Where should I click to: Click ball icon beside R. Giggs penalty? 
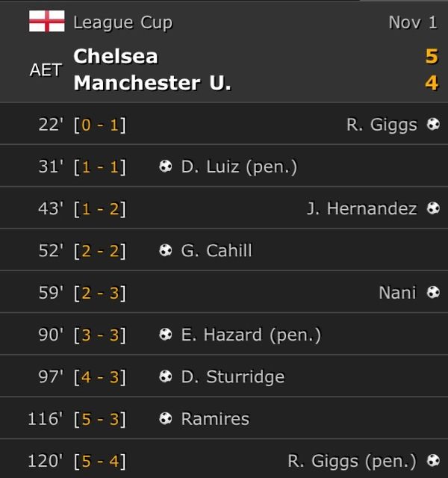(433, 460)
